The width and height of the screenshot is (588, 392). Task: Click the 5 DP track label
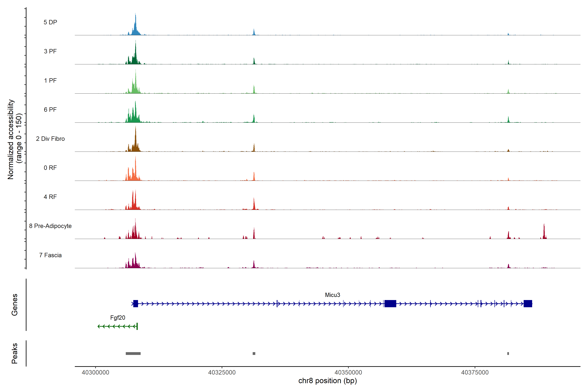(x=50, y=22)
